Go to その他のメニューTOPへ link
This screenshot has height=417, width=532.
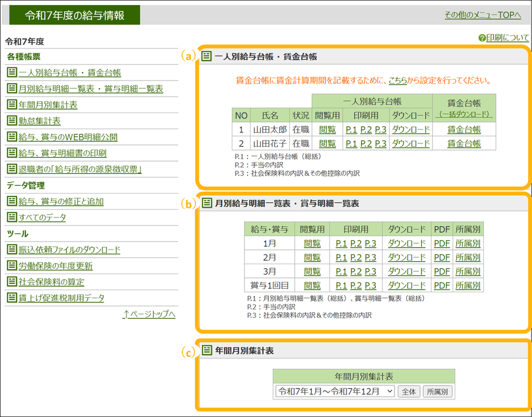482,15
